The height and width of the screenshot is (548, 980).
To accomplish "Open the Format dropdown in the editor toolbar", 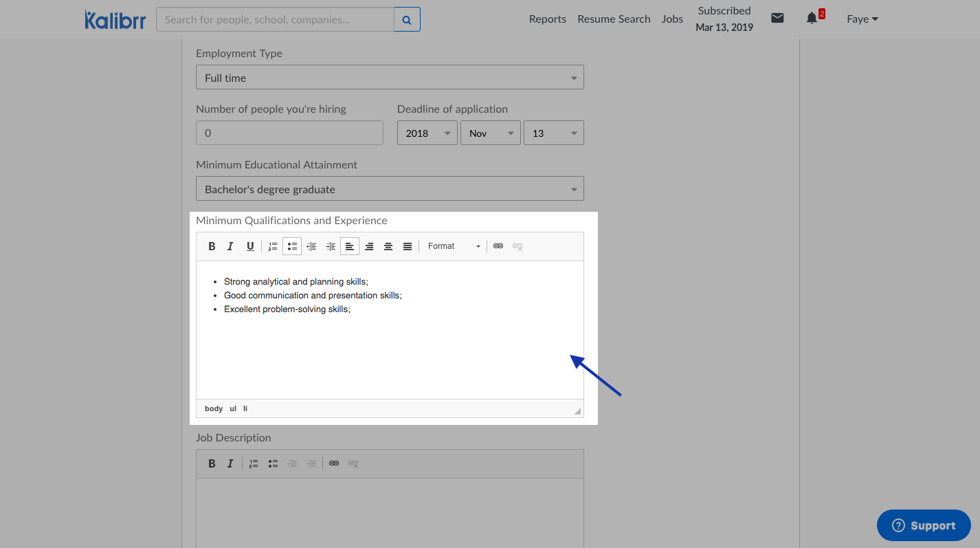I will point(454,246).
